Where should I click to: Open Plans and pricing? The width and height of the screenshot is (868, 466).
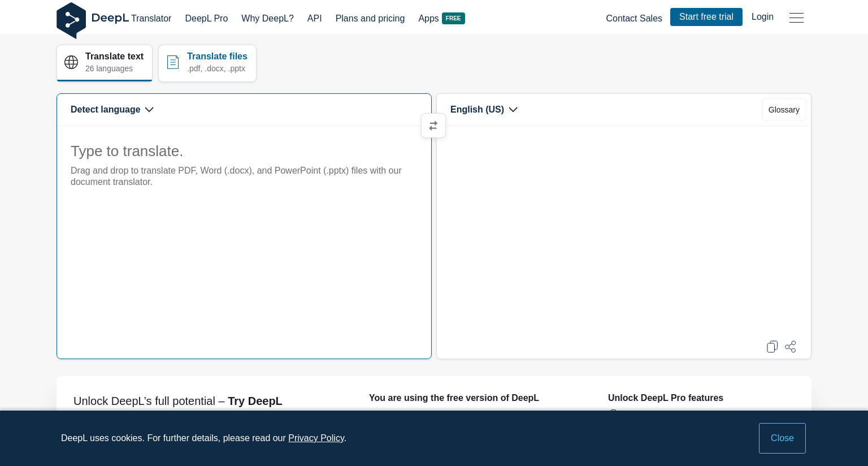pos(370,18)
